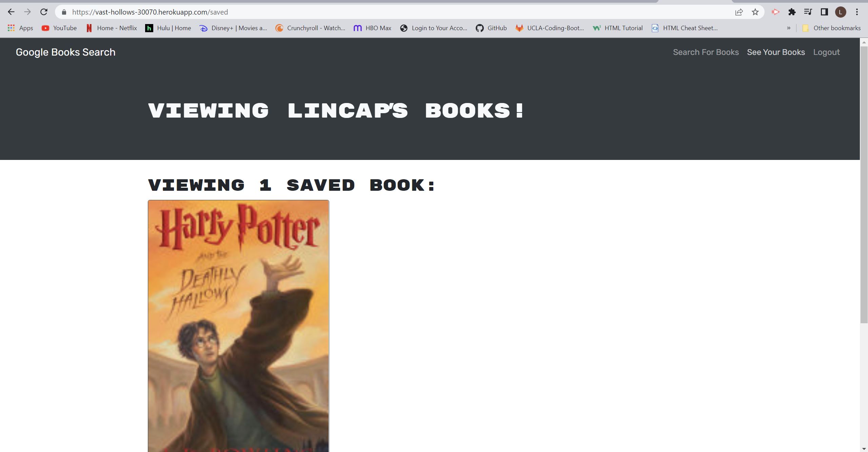The width and height of the screenshot is (868, 452).
Task: Click the scrollbar down arrow
Action: [x=864, y=449]
